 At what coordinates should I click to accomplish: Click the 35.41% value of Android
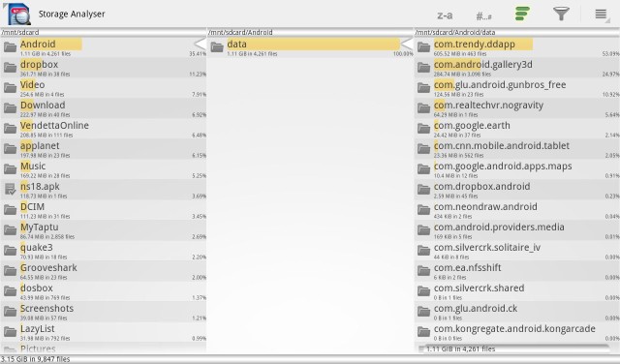[x=198, y=54]
